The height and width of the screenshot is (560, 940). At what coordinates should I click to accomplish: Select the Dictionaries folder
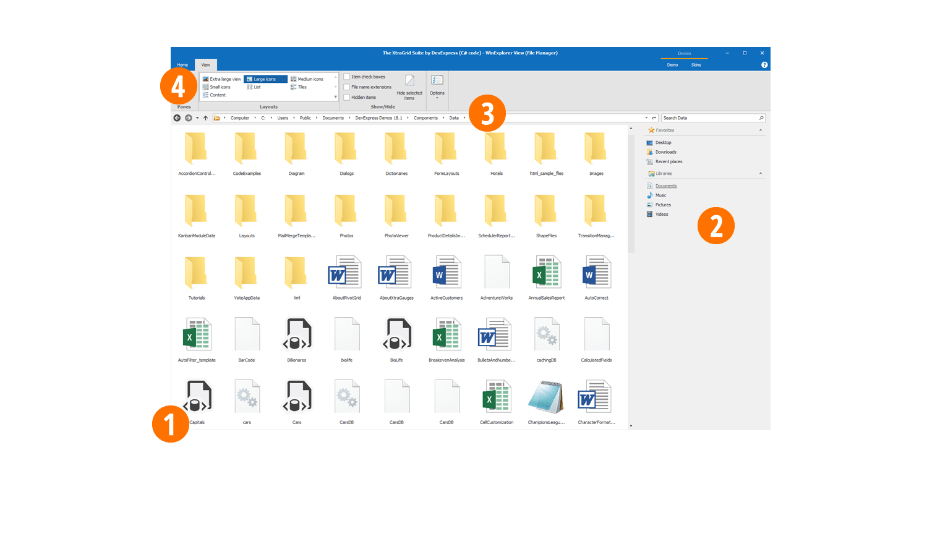[x=396, y=148]
